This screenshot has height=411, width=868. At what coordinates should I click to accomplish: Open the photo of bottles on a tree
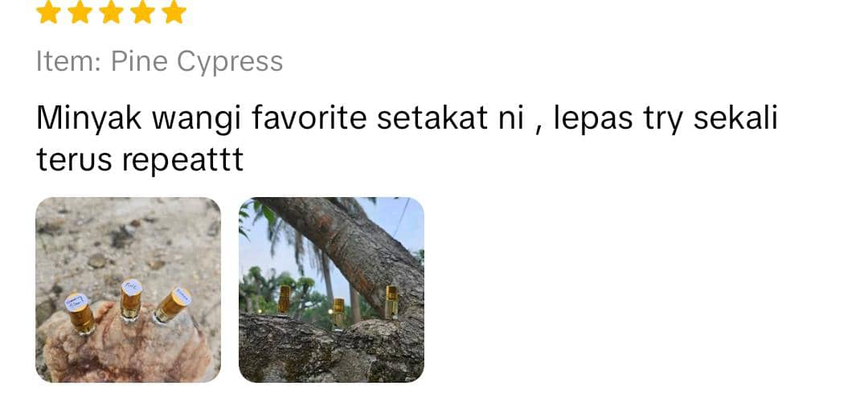click(331, 290)
